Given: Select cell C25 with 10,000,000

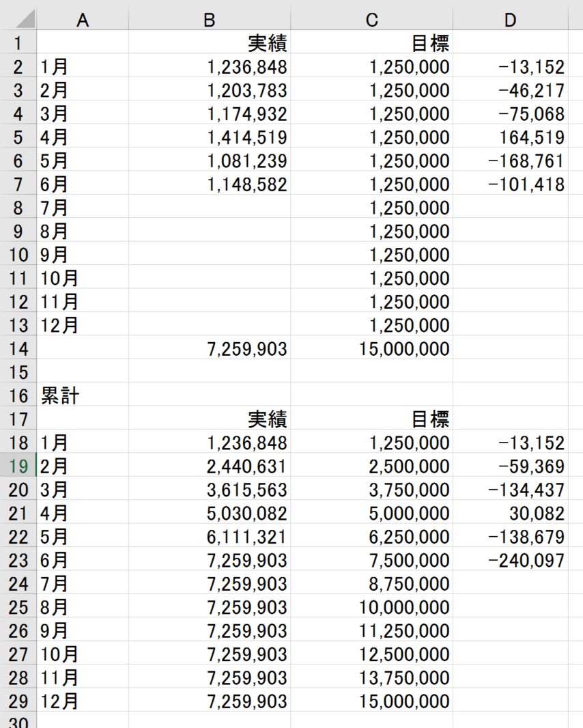Looking at the screenshot, I should tap(372, 607).
